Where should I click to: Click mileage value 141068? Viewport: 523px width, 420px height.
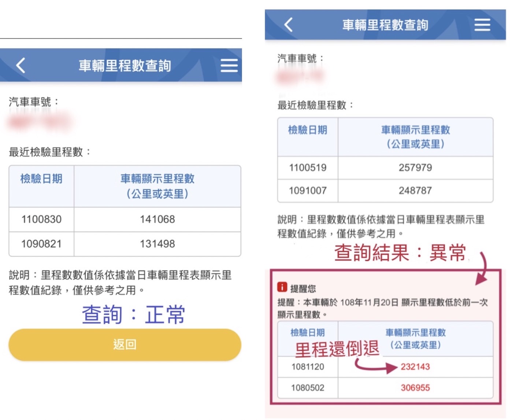click(x=157, y=220)
